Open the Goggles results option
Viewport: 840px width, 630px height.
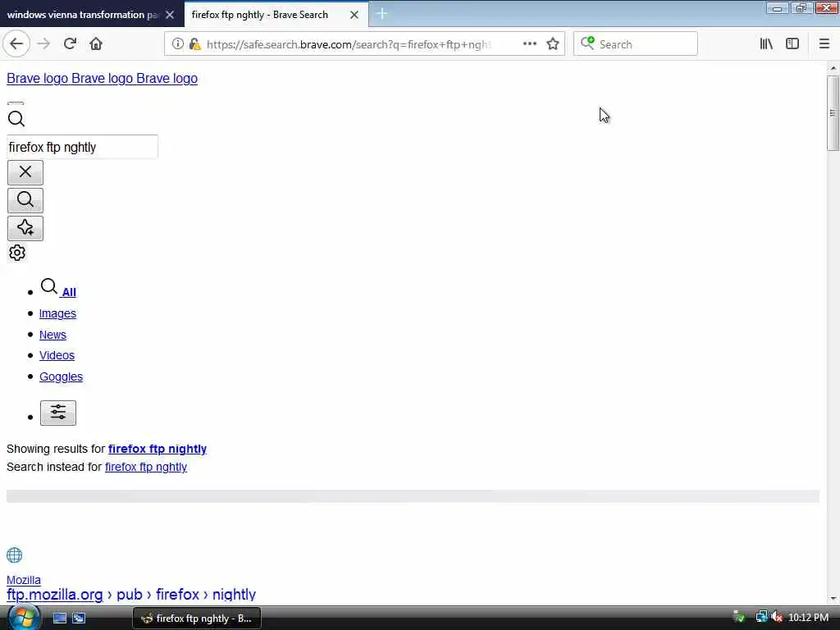pos(61,377)
